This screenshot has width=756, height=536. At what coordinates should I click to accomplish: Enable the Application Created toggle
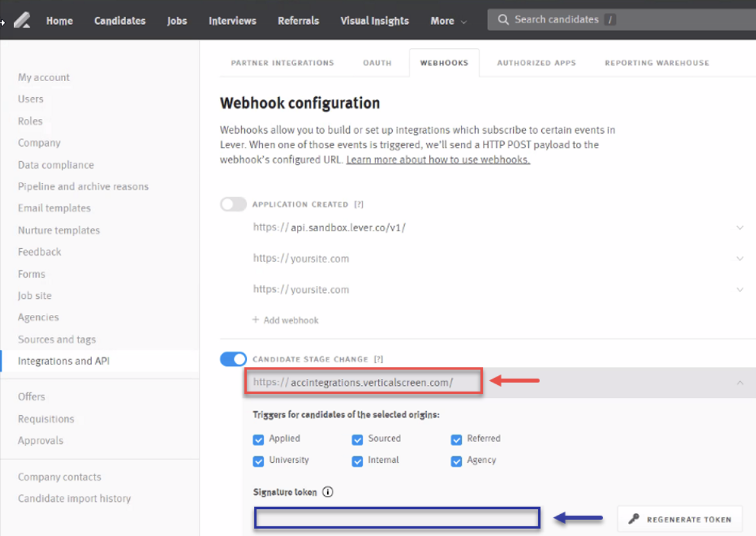click(233, 204)
